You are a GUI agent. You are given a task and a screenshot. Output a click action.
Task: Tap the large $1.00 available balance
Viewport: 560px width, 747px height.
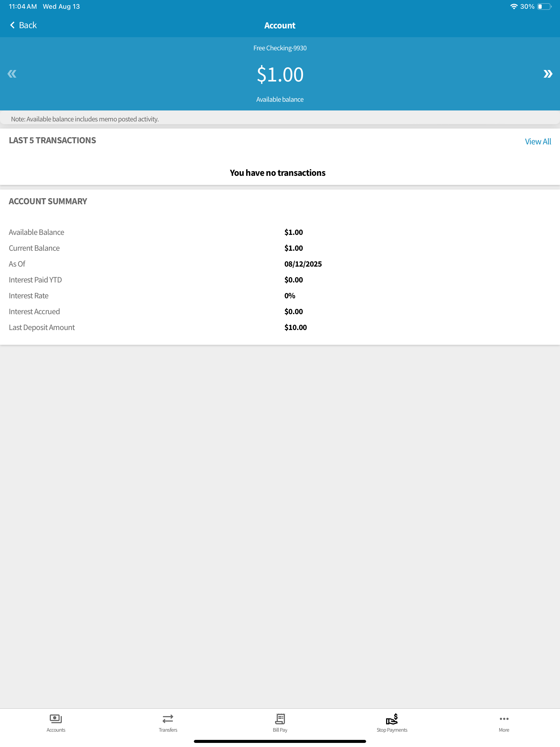tap(280, 74)
